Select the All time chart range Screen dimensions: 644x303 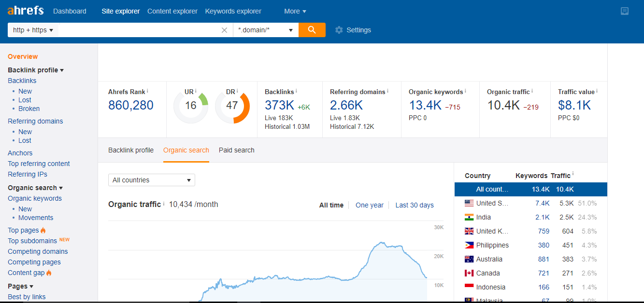click(331, 205)
